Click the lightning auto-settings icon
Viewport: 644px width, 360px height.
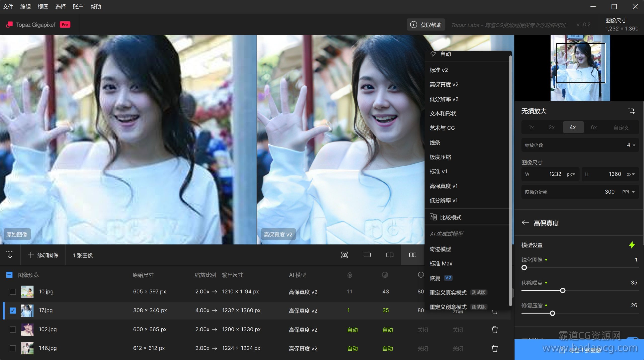(632, 245)
